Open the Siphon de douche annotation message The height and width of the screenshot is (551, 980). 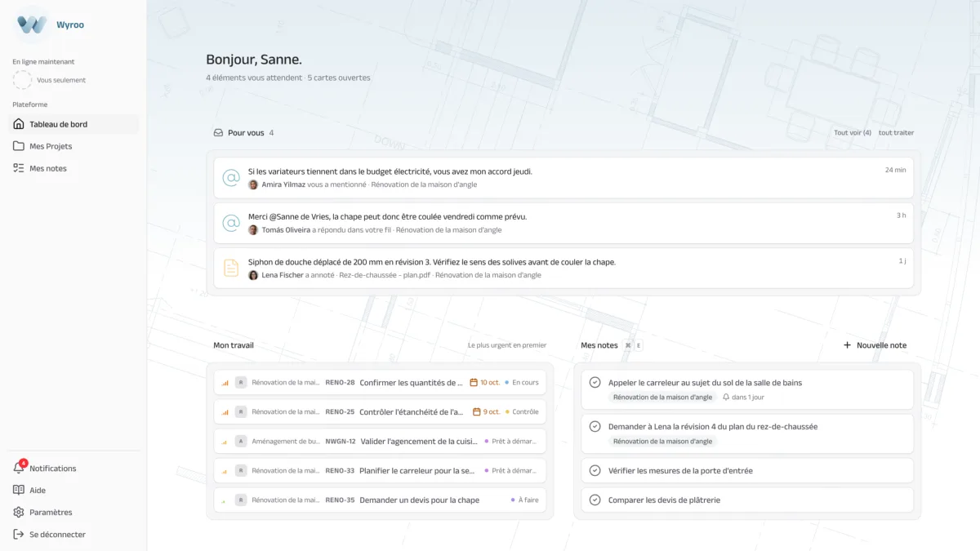(563, 269)
